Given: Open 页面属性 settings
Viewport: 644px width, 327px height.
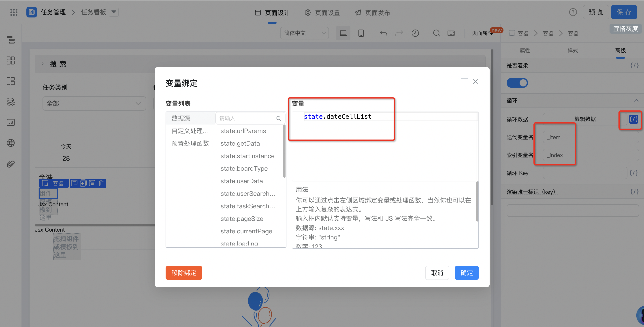Looking at the screenshot, I should (x=482, y=33).
